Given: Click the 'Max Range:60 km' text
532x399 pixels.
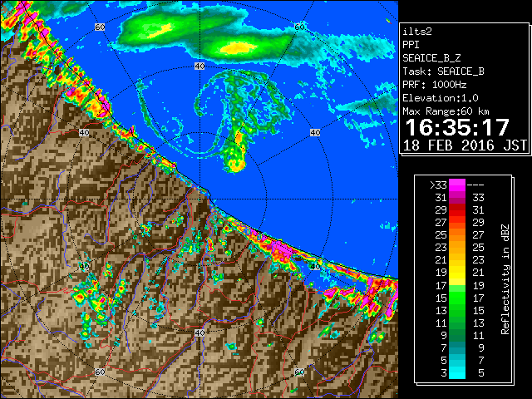Looking at the screenshot, I should (446, 111).
